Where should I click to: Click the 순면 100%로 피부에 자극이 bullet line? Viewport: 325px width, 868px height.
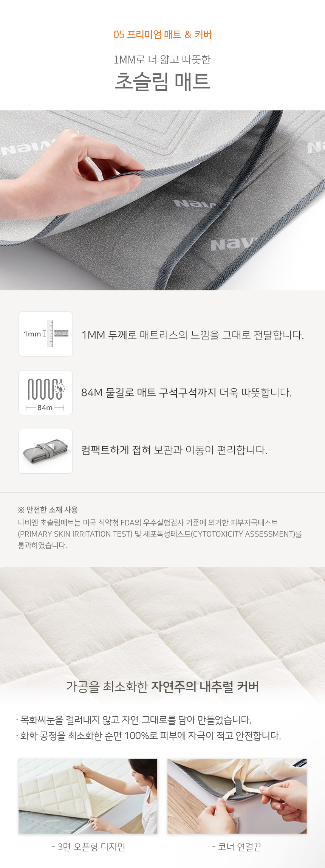tap(149, 736)
